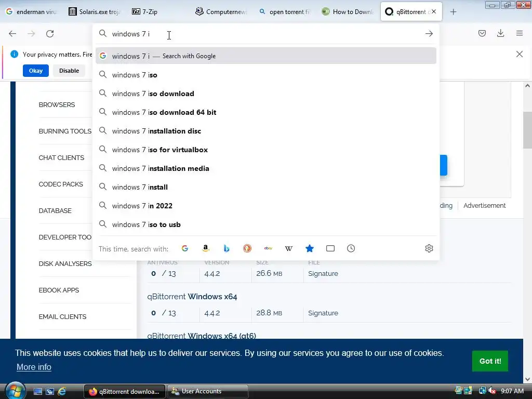Image resolution: width=532 pixels, height=399 pixels.
Task: Click the page vertical scrollbar thumb
Action: tap(527, 130)
